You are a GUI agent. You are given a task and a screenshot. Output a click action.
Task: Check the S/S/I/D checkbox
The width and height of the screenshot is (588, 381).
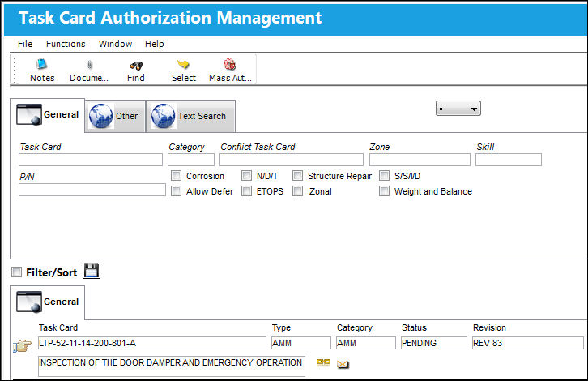384,176
